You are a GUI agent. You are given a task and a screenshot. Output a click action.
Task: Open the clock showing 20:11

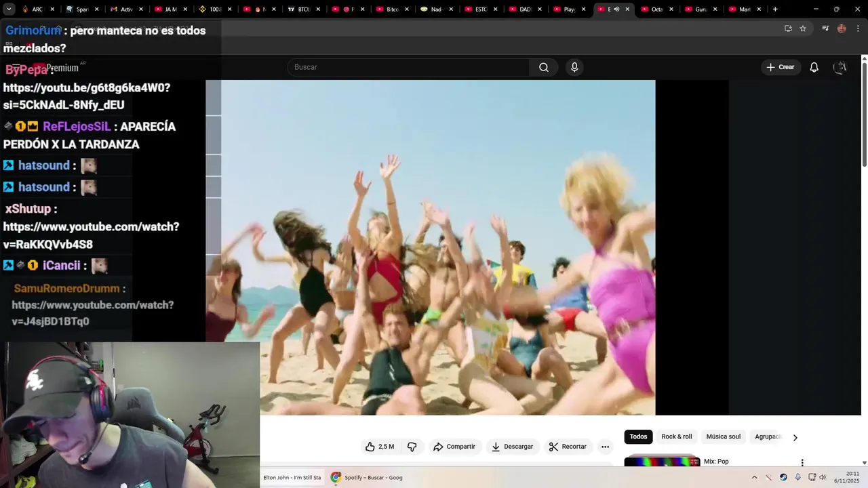pos(847,477)
